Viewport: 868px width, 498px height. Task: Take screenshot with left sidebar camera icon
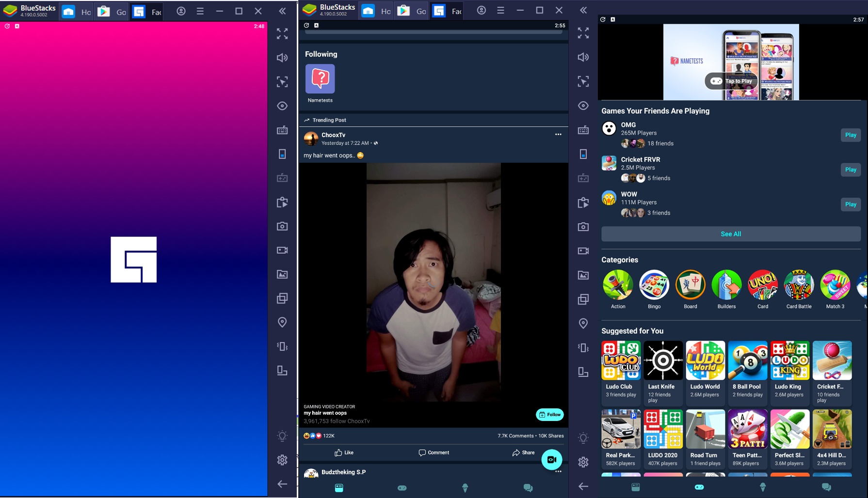pyautogui.click(x=282, y=226)
